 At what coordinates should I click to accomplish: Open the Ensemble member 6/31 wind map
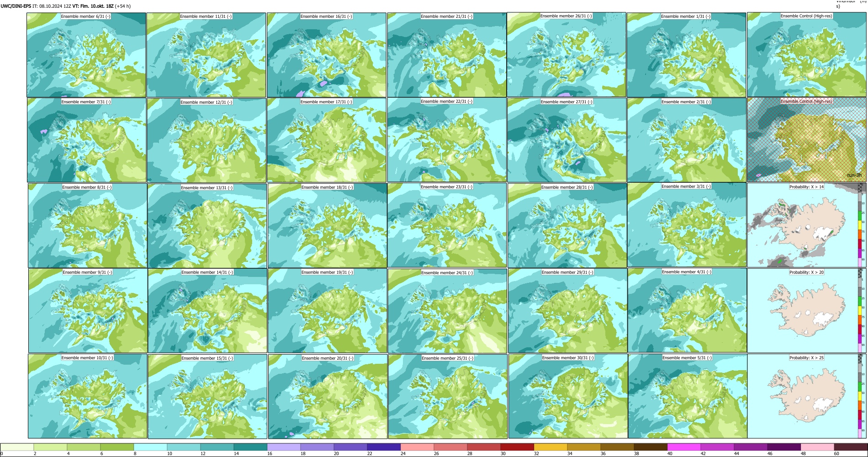tap(86, 55)
